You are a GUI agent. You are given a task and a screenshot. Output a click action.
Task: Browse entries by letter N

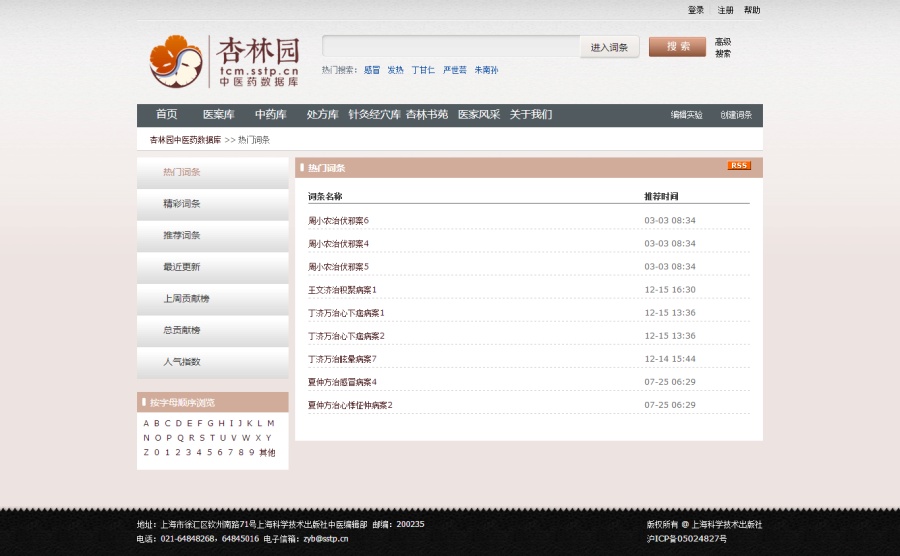click(146, 438)
